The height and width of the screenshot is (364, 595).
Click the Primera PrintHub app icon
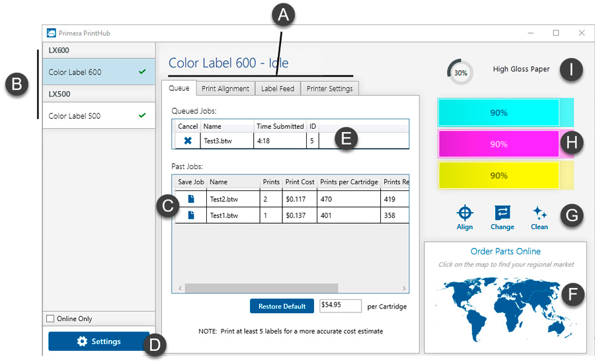(51, 33)
